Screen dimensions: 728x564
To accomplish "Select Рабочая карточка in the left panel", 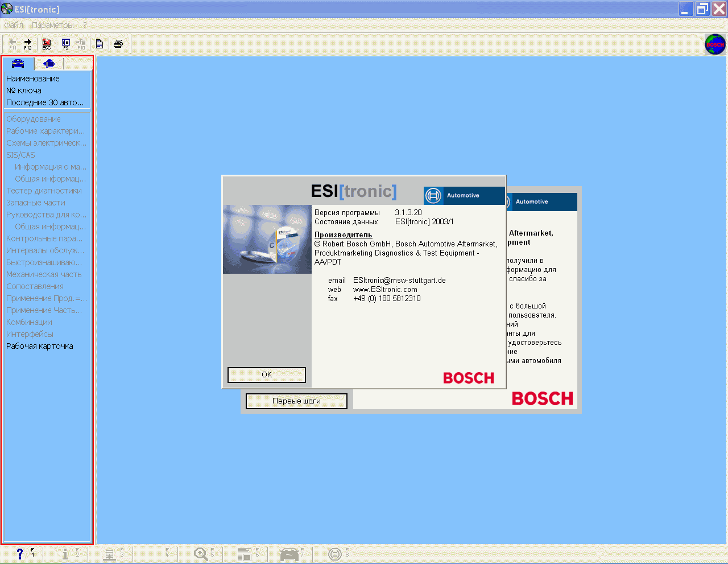I will [40, 346].
